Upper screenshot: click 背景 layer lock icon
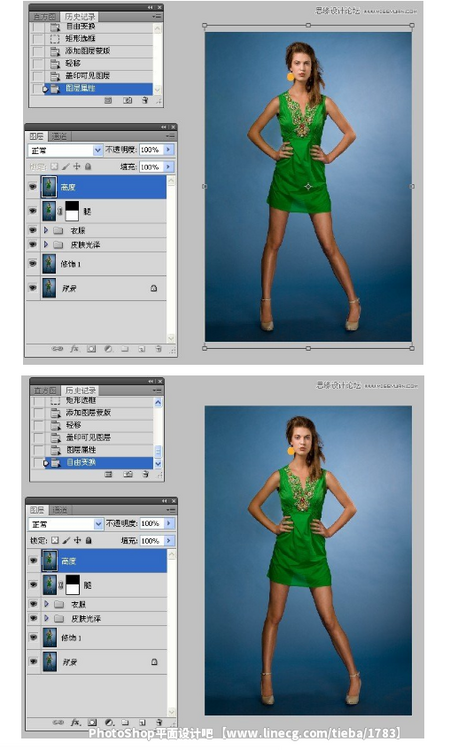450x750 pixels. pos(154,288)
